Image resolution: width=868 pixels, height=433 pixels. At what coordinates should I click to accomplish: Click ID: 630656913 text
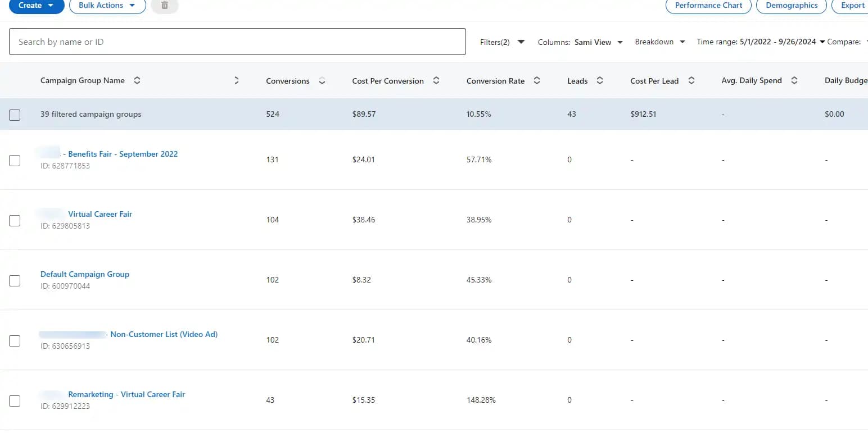pos(65,346)
